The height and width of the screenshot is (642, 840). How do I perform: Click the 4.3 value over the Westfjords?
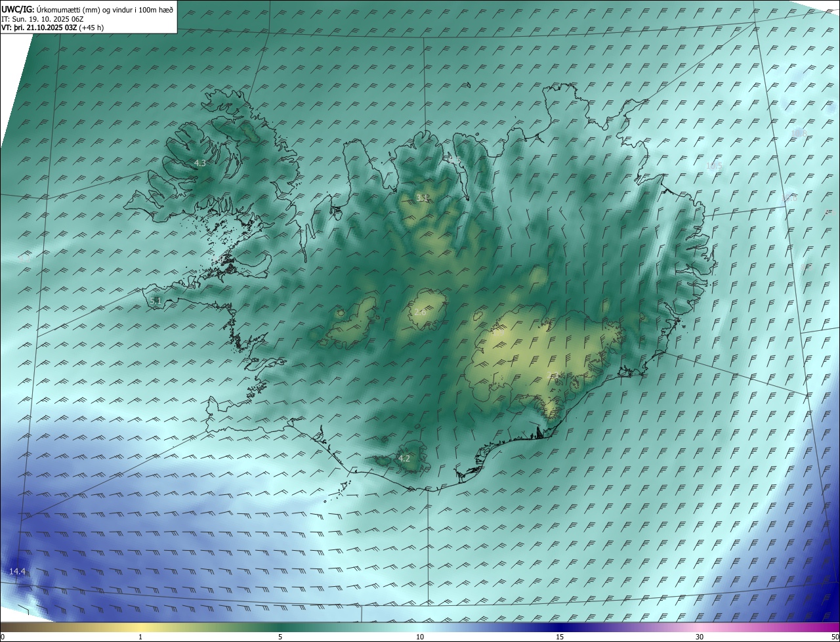(x=200, y=163)
